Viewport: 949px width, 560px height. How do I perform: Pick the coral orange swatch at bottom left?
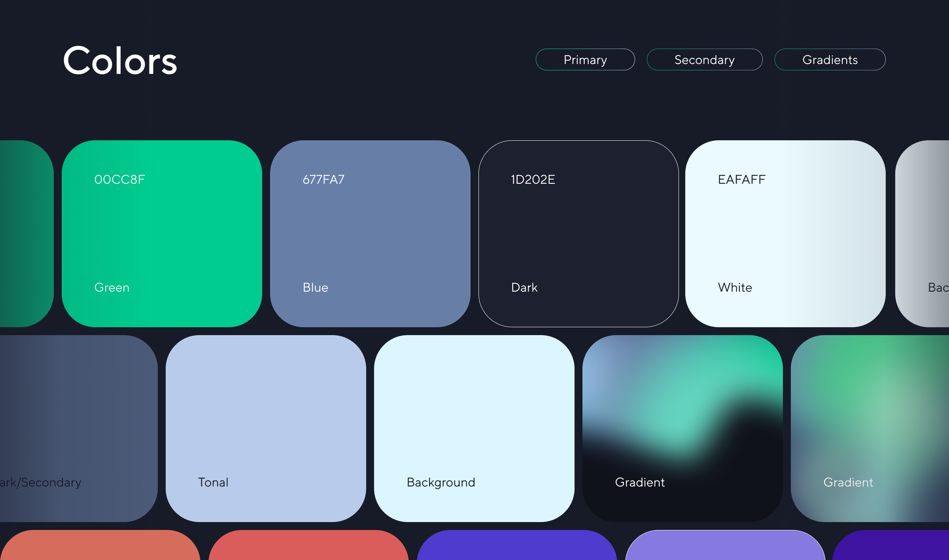coord(100,547)
